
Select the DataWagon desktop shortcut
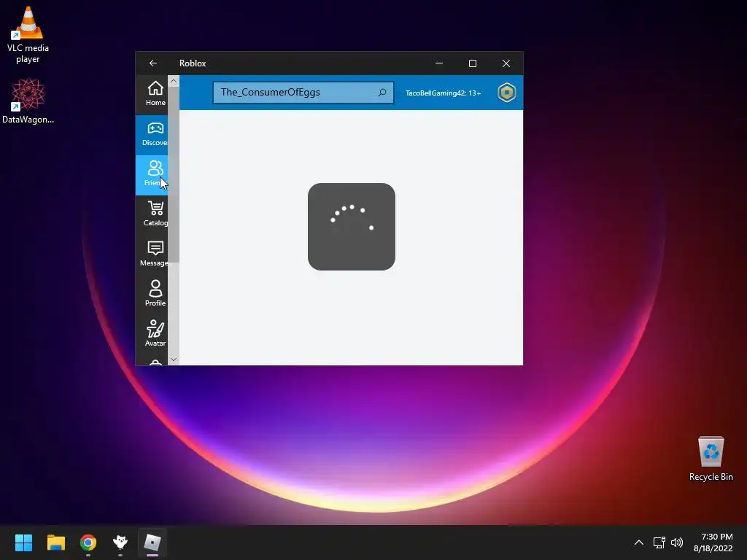point(28,101)
